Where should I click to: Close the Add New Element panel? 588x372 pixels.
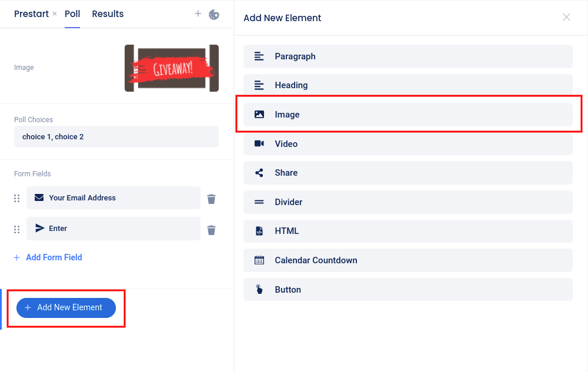tap(566, 18)
